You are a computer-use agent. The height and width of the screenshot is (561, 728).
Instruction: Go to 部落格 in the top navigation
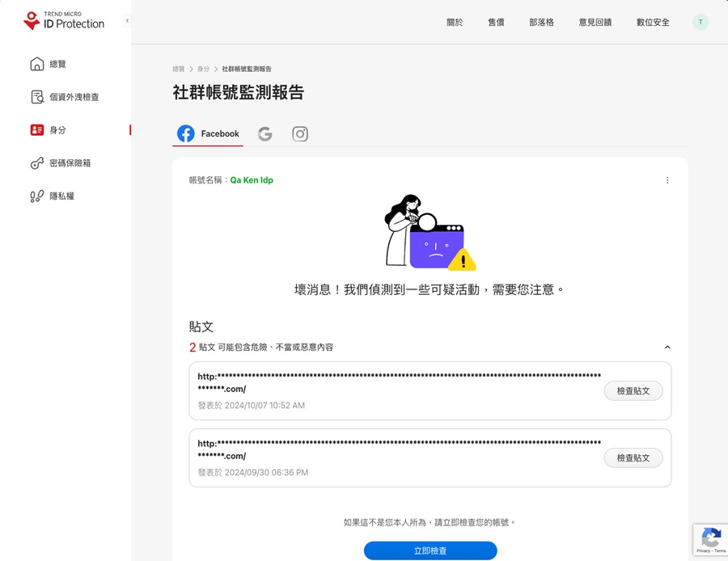pos(541,23)
